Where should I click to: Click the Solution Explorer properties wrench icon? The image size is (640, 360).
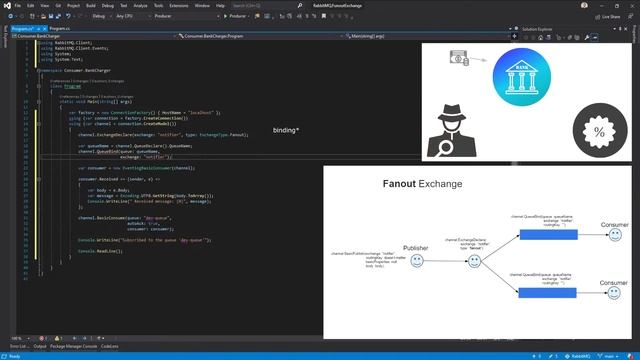587,38
